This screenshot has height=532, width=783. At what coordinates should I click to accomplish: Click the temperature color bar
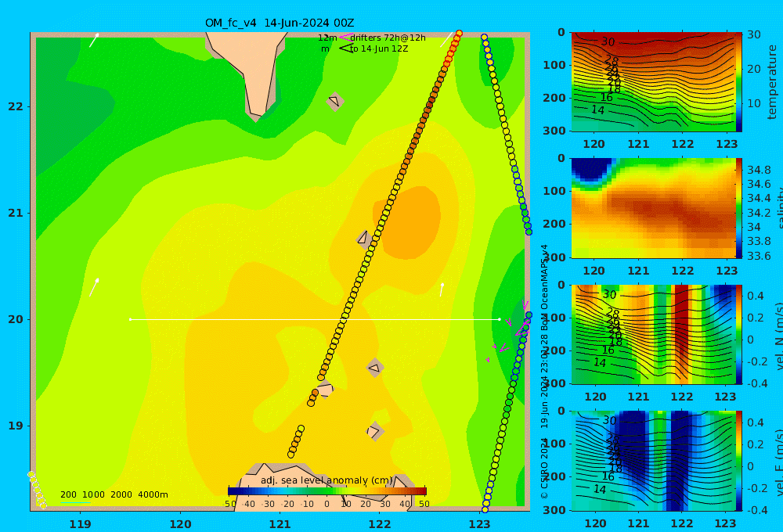tap(739, 82)
